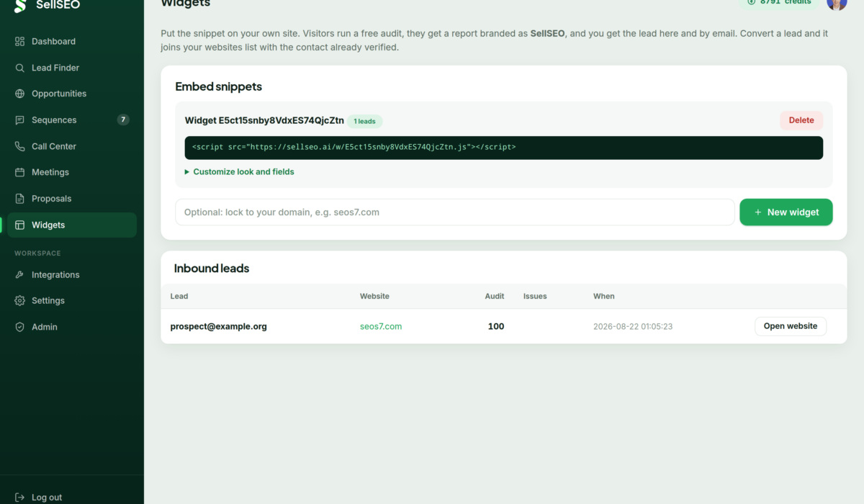Create a New widget
The height and width of the screenshot is (504, 864).
tap(786, 212)
